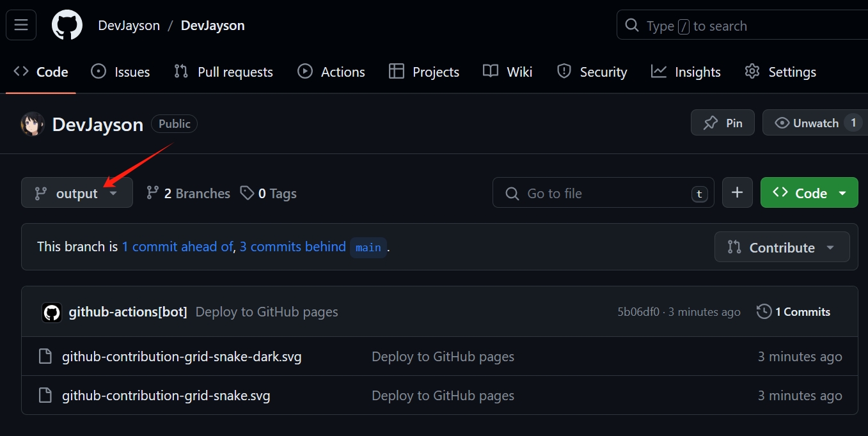
Task: Open the DevJayson repository link in breadcrumb
Action: click(213, 26)
